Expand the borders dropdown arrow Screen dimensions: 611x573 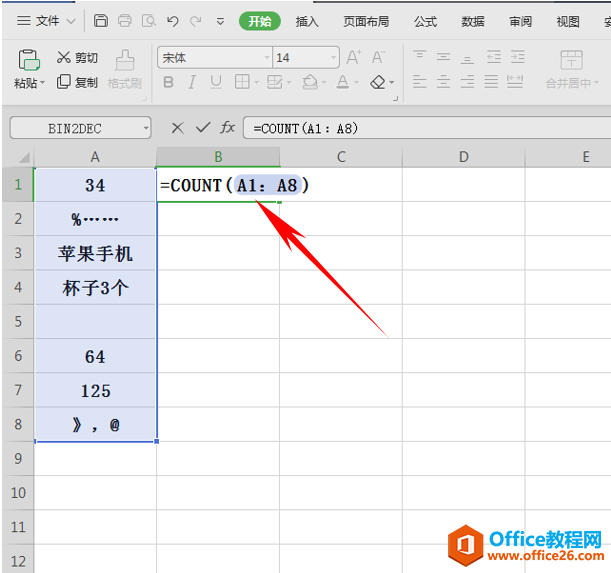tap(256, 83)
